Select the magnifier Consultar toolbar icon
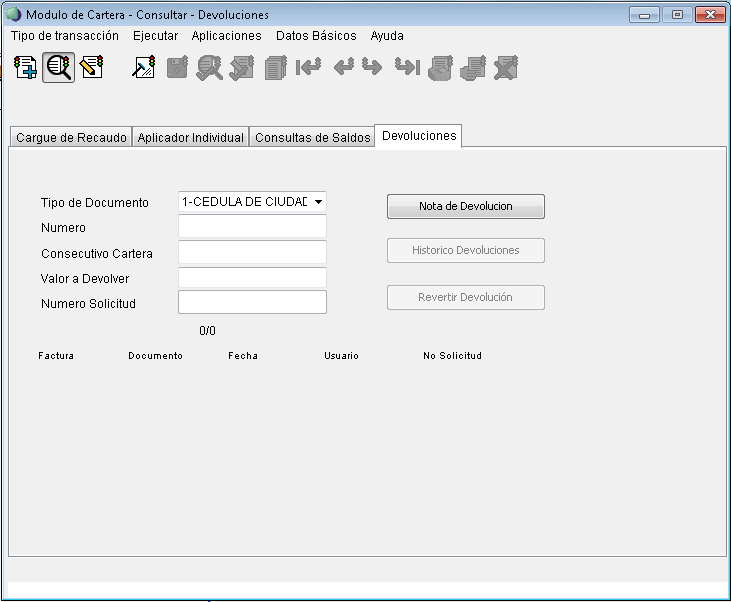 click(59, 68)
